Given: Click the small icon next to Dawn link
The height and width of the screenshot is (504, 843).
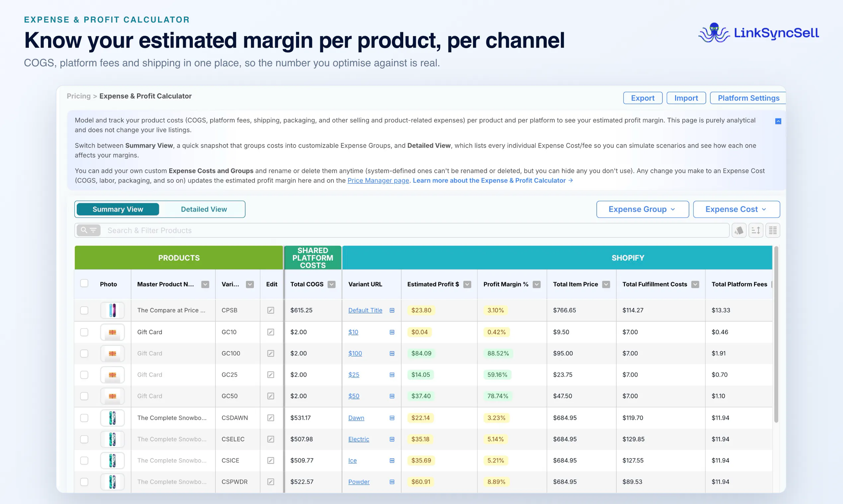Looking at the screenshot, I should (x=392, y=418).
